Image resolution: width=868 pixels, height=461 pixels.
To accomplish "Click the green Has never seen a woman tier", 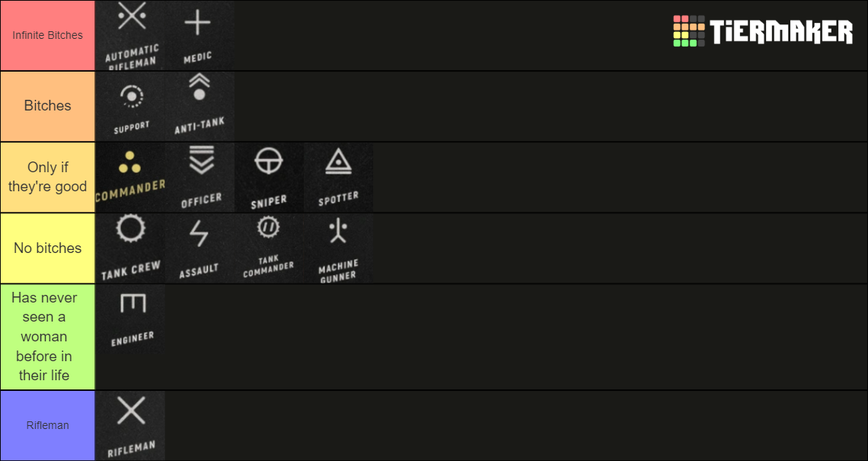I will (46, 335).
